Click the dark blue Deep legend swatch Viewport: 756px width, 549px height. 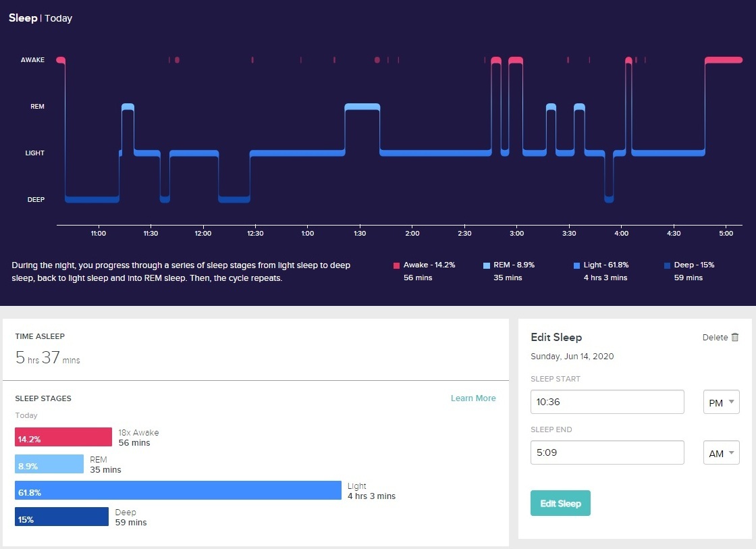(x=668, y=265)
